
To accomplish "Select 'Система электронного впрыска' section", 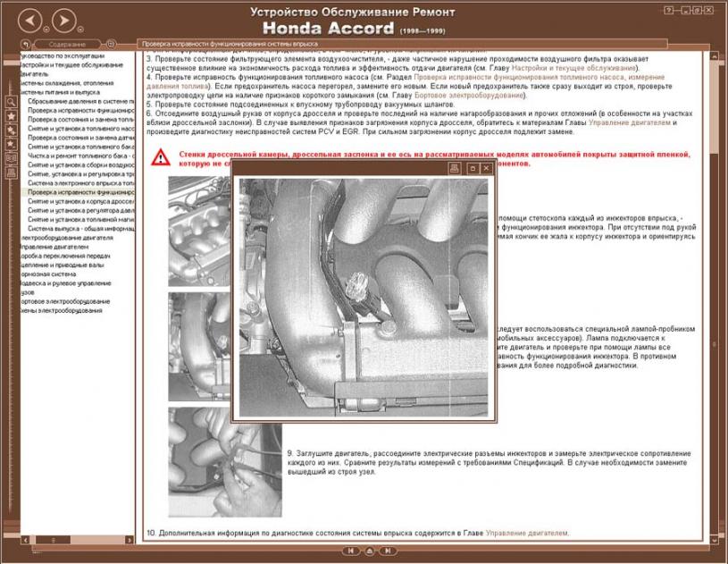I will [80, 183].
